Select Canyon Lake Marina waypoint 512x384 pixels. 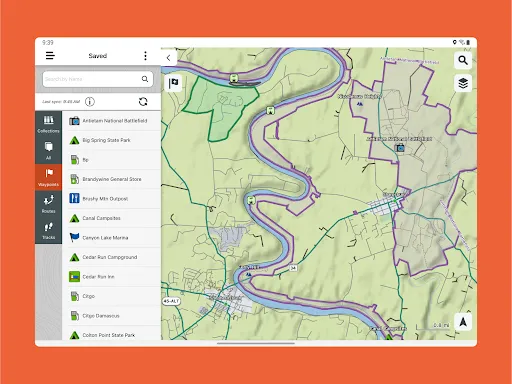pos(111,238)
